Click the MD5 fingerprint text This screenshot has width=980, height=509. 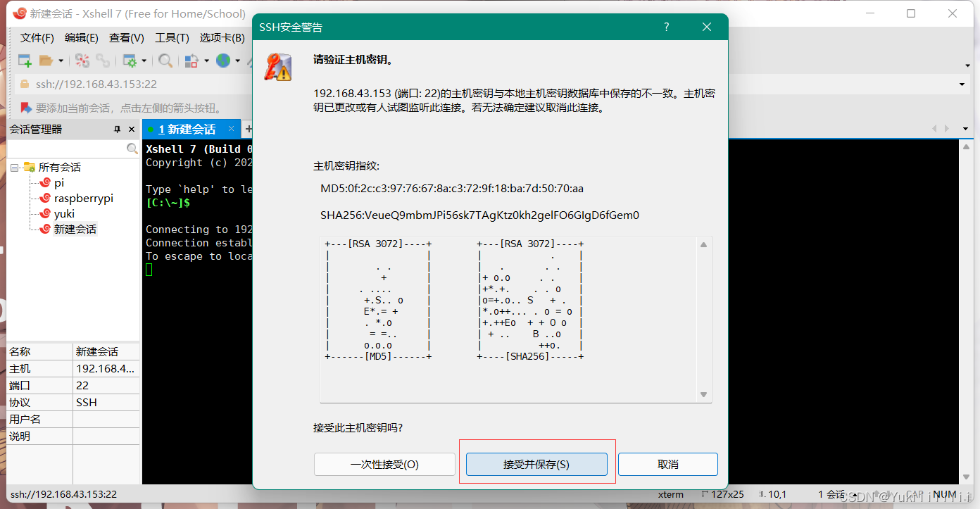(452, 189)
